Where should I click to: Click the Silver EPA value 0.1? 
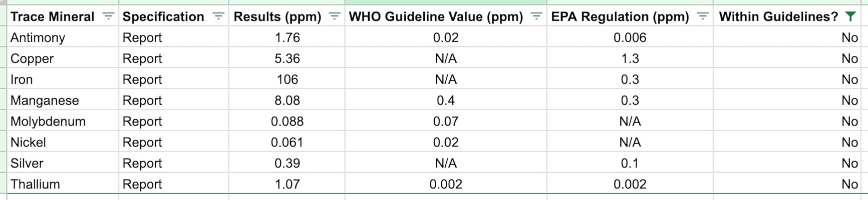coord(630,163)
